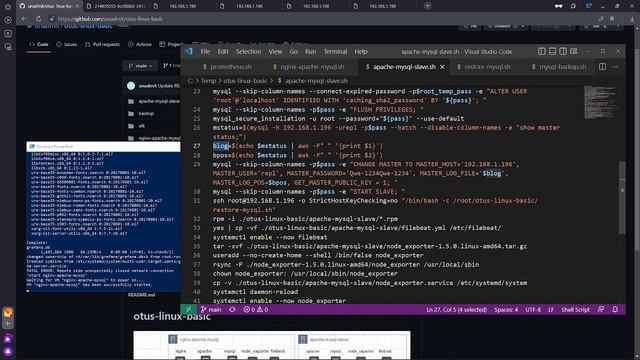The width and height of the screenshot is (640, 360).
Task: Switch to the prometheus.sh editor tab
Action: (227, 67)
